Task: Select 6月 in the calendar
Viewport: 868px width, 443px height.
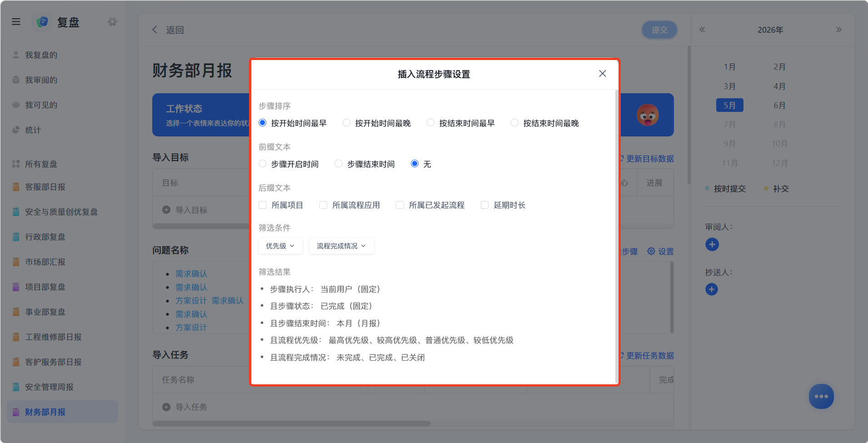Action: [780, 106]
